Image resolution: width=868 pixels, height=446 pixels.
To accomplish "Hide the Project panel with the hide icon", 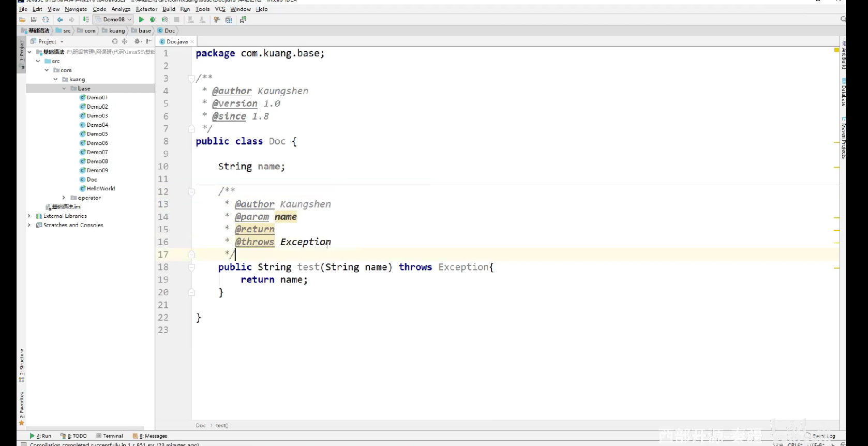I will (x=149, y=41).
